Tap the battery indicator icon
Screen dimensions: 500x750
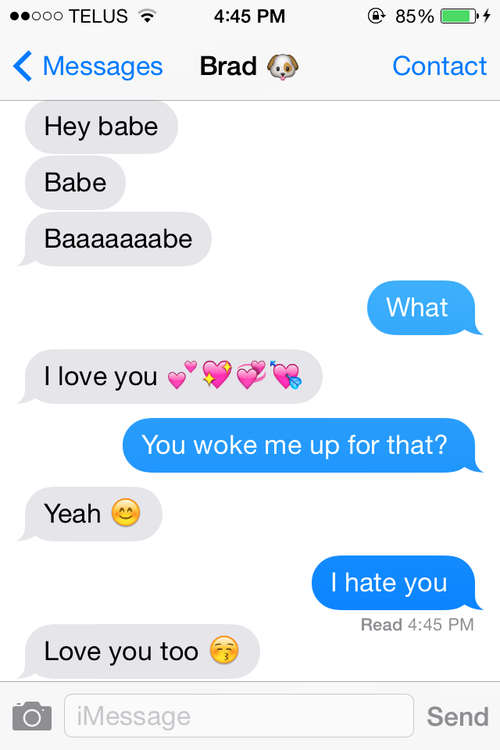coord(459,16)
